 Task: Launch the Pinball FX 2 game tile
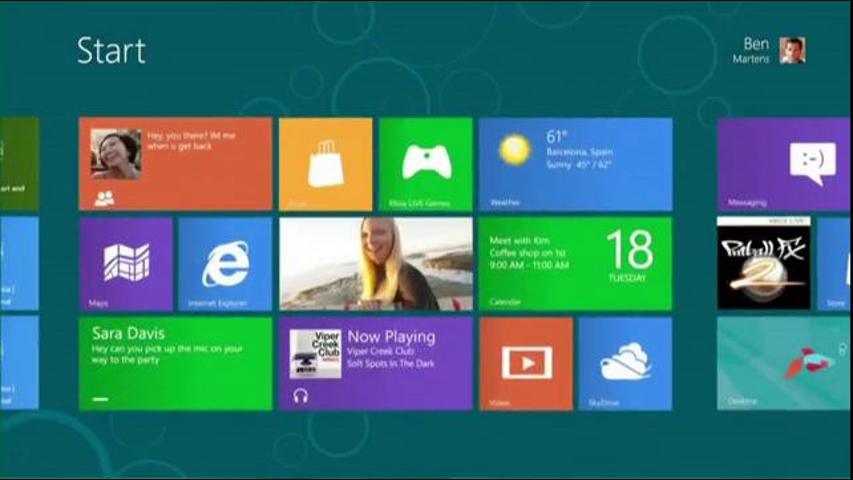coord(764,263)
